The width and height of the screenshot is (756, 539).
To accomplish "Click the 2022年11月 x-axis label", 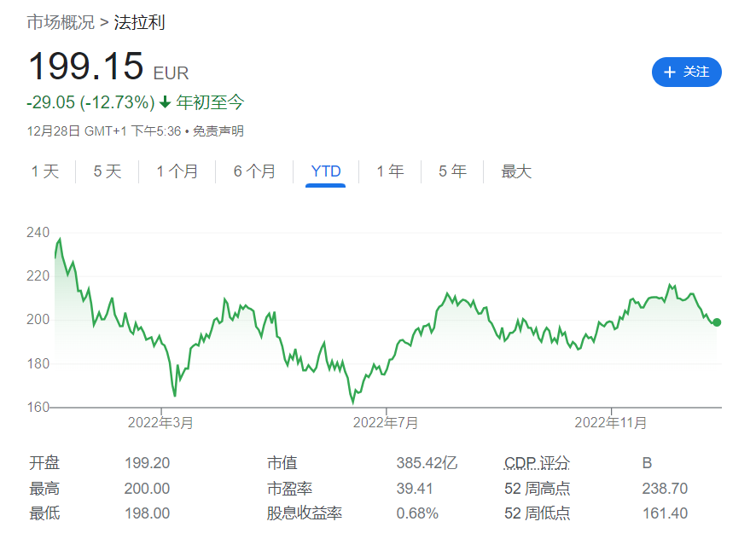I will 611,423.
